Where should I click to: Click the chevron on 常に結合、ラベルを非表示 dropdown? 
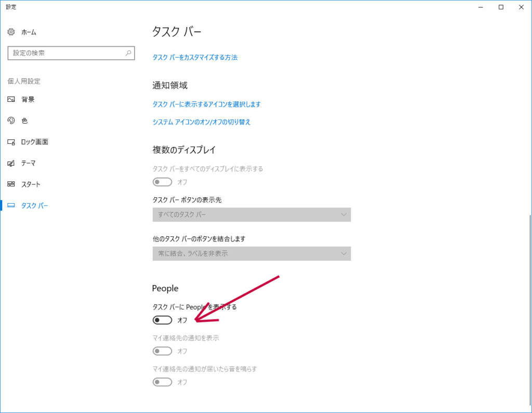[x=343, y=254]
